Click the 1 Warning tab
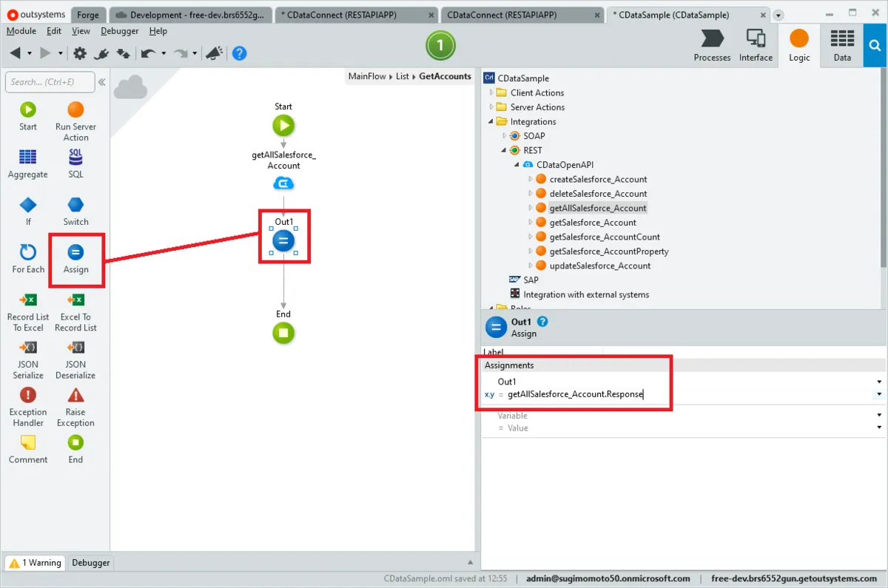Viewport: 888px width, 588px height. coord(35,563)
